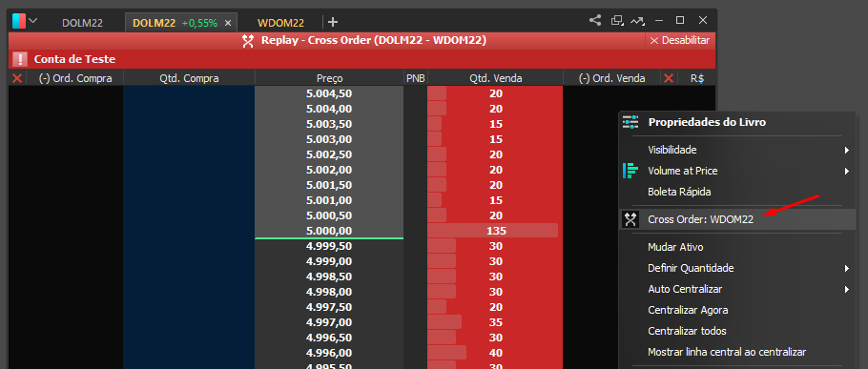Image resolution: width=868 pixels, height=369 pixels.
Task: Click Desabilitar to disable cross order
Action: [x=679, y=40]
